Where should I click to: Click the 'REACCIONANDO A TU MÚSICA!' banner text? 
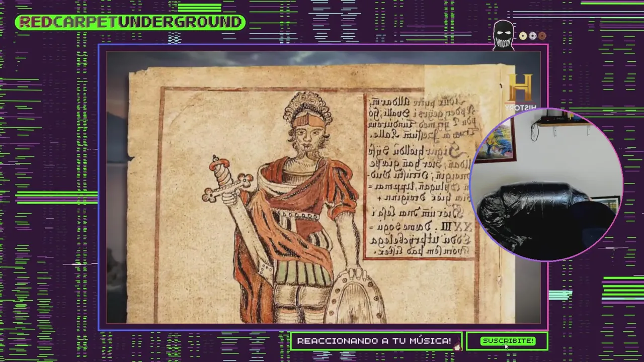point(374,341)
